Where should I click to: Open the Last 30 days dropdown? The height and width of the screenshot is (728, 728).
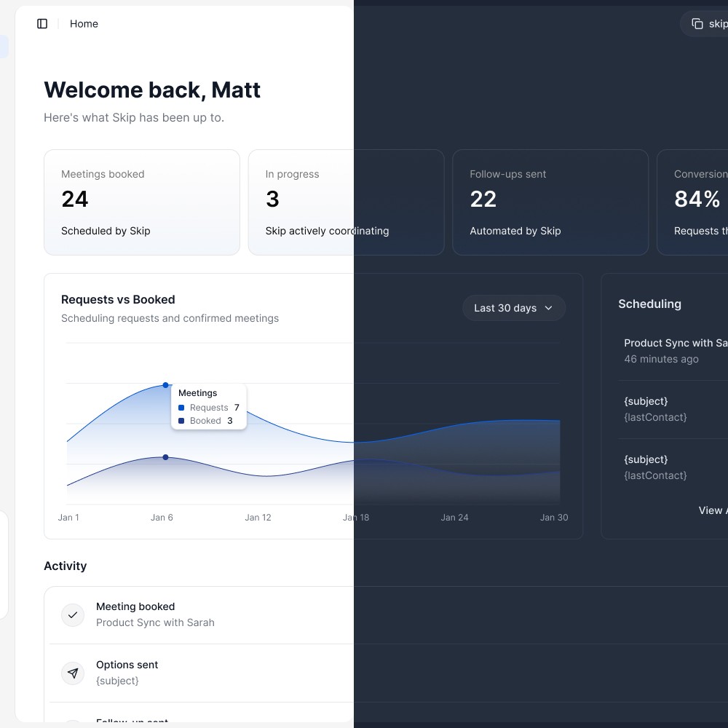click(x=513, y=308)
